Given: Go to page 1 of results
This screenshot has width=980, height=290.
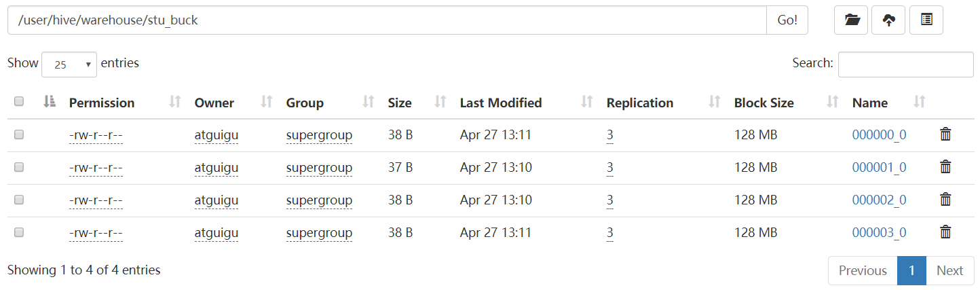Looking at the screenshot, I should [911, 270].
